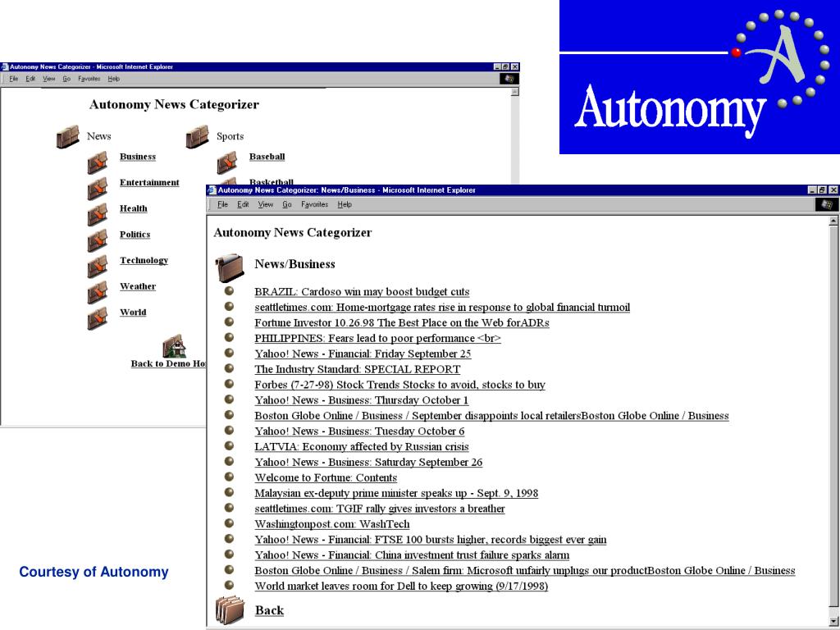This screenshot has height=630, width=840.
Task: Open seattletimes.com TGIF rally article
Action: [x=380, y=509]
